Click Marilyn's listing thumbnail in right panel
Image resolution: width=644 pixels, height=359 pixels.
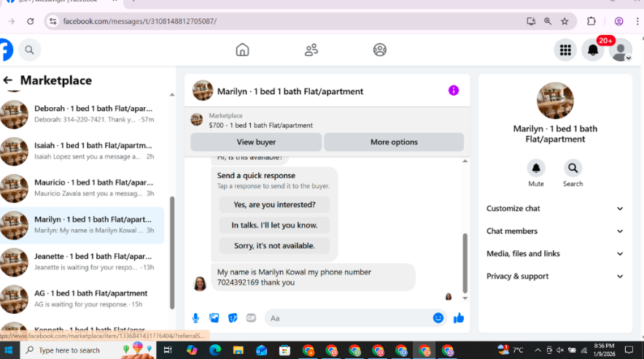pos(555,101)
